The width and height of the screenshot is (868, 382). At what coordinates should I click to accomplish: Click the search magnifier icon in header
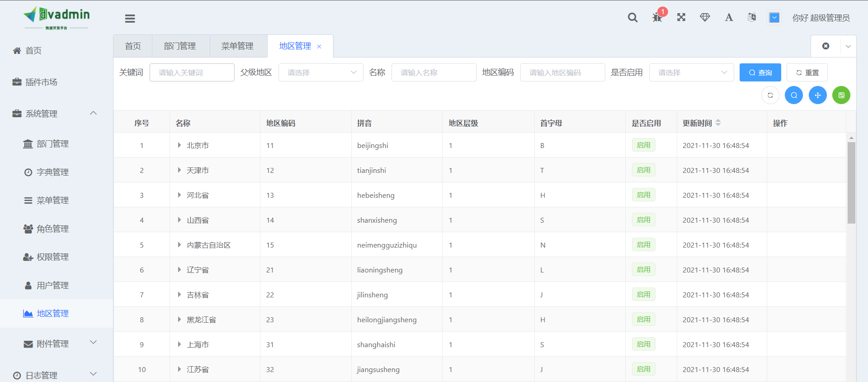(x=632, y=18)
